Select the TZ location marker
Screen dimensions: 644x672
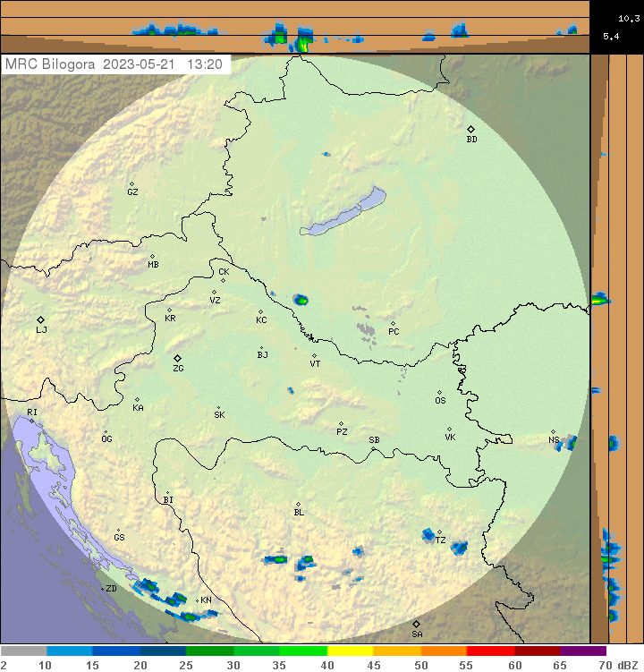click(x=439, y=532)
